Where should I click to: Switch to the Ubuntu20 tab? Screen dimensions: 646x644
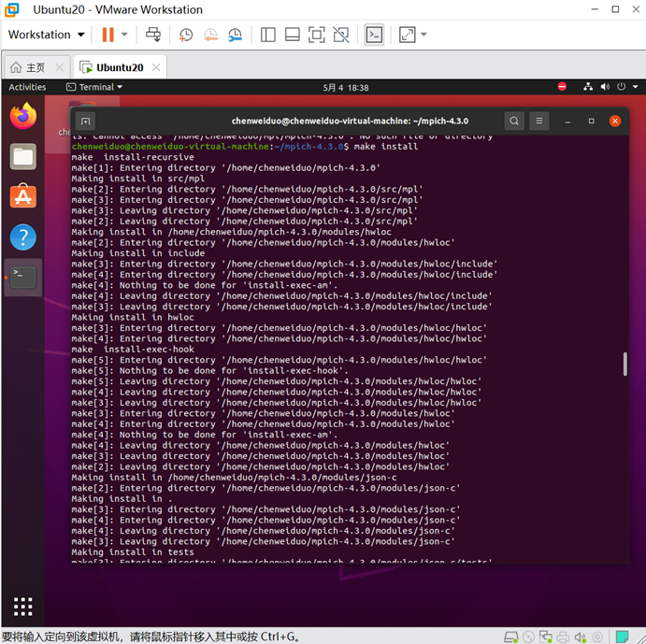click(120, 67)
